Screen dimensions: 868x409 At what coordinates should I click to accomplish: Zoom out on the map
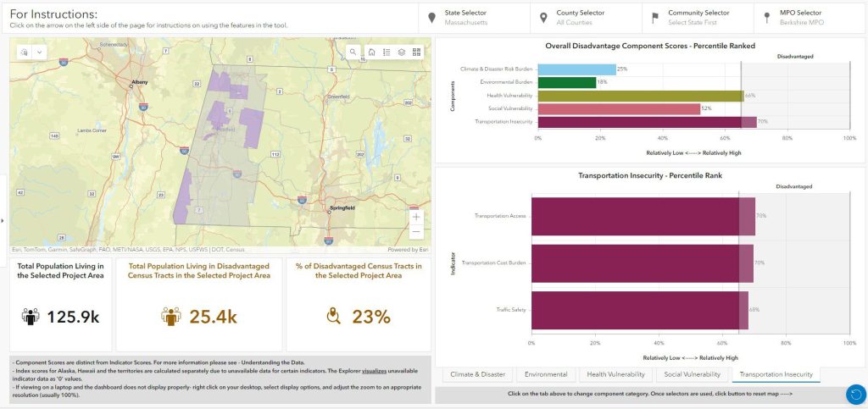[416, 232]
